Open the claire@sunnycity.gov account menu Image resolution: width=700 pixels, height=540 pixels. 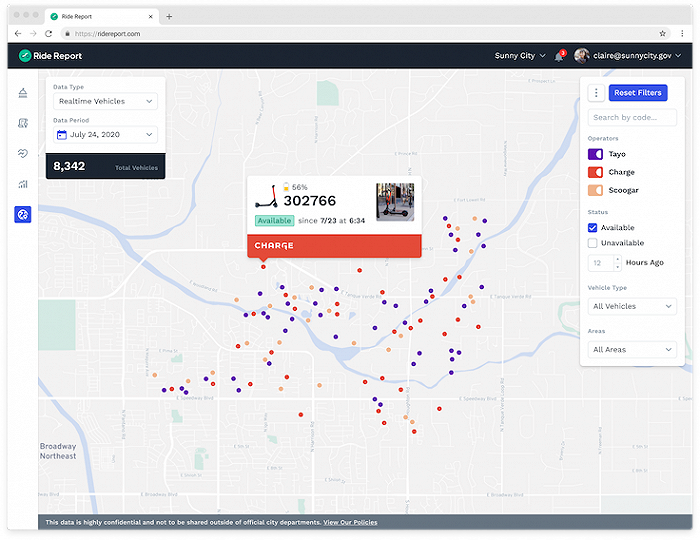click(629, 56)
